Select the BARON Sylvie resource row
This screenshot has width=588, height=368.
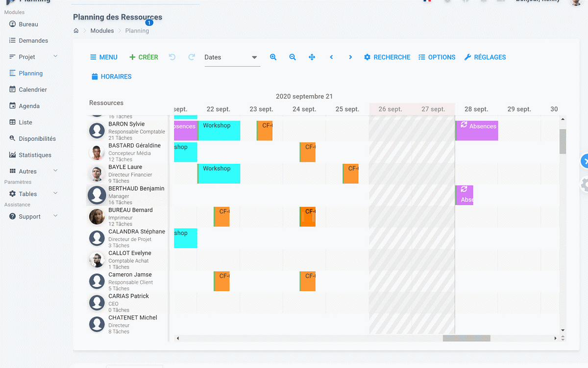coord(128,131)
